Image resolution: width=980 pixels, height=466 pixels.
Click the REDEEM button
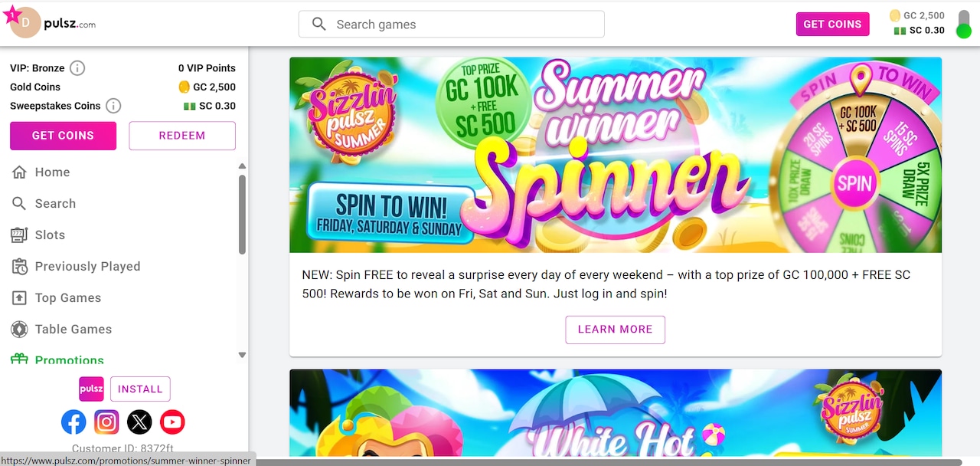coord(182,136)
